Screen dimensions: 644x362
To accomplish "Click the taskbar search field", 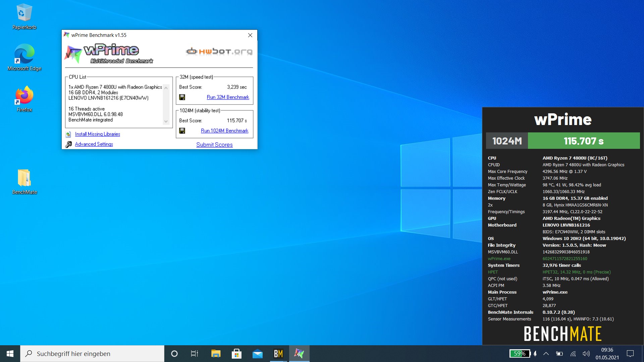I will pos(92,354).
